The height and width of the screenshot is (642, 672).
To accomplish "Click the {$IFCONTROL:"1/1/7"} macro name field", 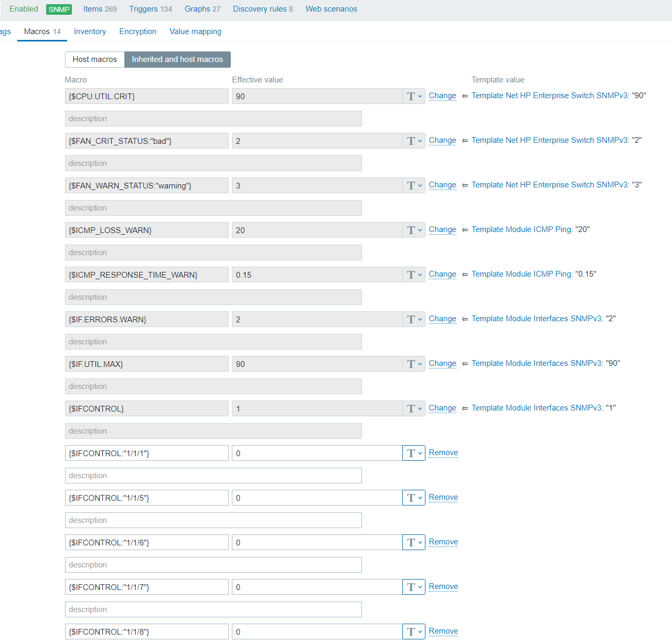I will click(147, 587).
